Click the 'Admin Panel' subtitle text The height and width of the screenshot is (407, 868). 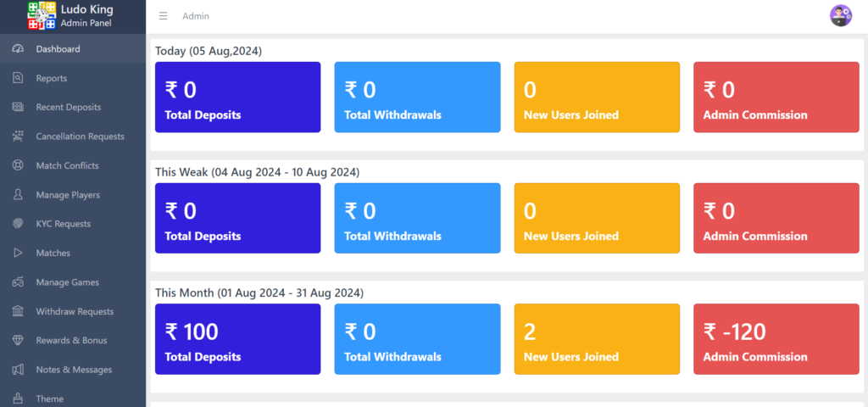[x=86, y=23]
